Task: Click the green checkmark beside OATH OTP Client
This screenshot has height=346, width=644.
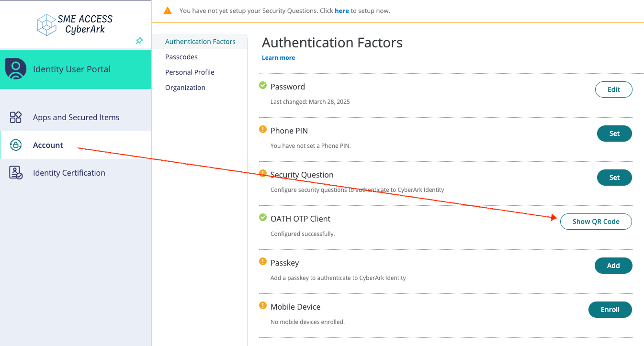Action: click(263, 217)
